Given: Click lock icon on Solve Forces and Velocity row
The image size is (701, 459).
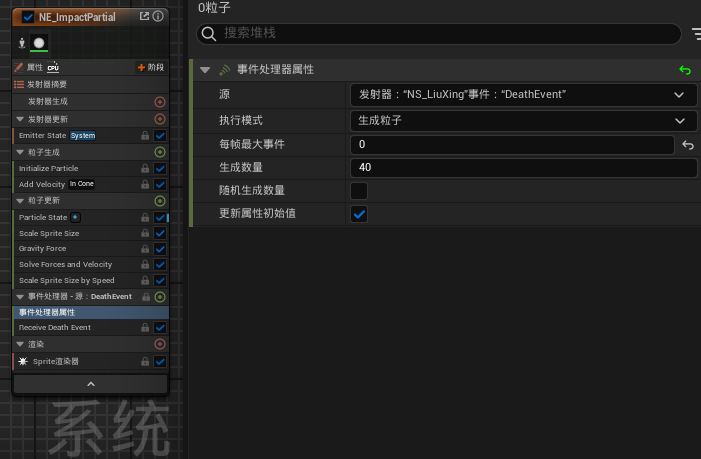Looking at the screenshot, I should [145, 265].
